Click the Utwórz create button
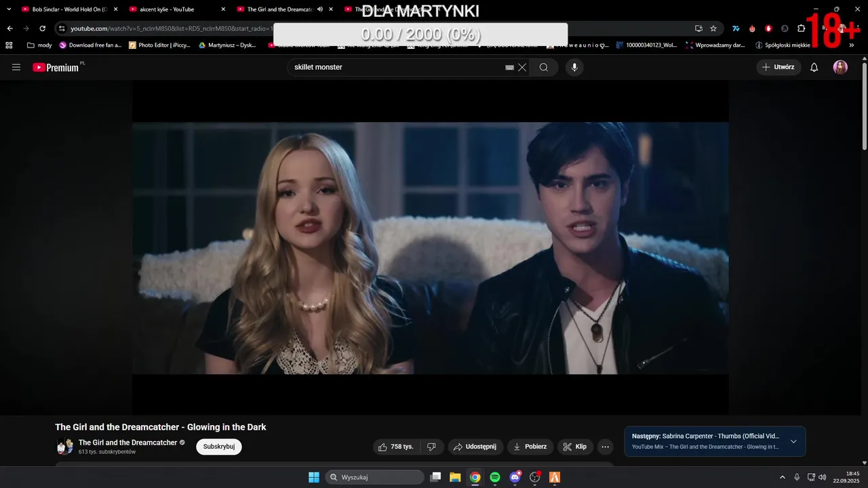The width and height of the screenshot is (868, 488). click(778, 67)
